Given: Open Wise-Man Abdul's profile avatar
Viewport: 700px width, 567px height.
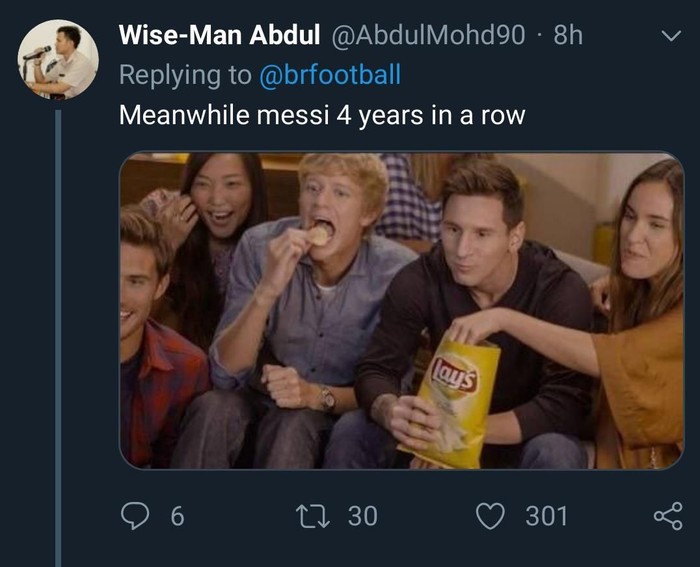Looking at the screenshot, I should pos(58,60).
